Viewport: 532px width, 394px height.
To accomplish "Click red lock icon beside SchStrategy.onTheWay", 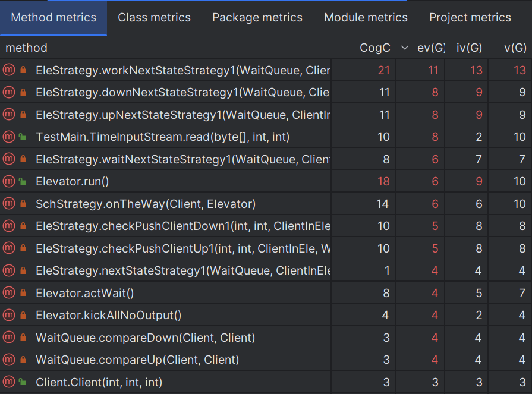I will [x=23, y=204].
